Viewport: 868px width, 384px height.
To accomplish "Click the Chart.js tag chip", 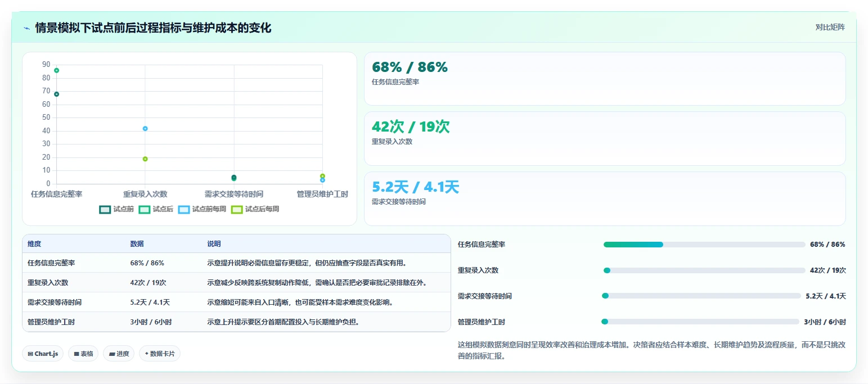I will click(43, 354).
